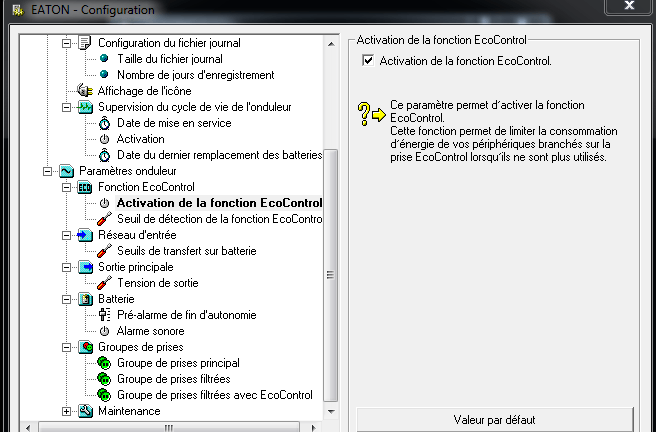Open Affichage de l'icône setting
Viewport: 656px width, 432px height.
click(144, 91)
